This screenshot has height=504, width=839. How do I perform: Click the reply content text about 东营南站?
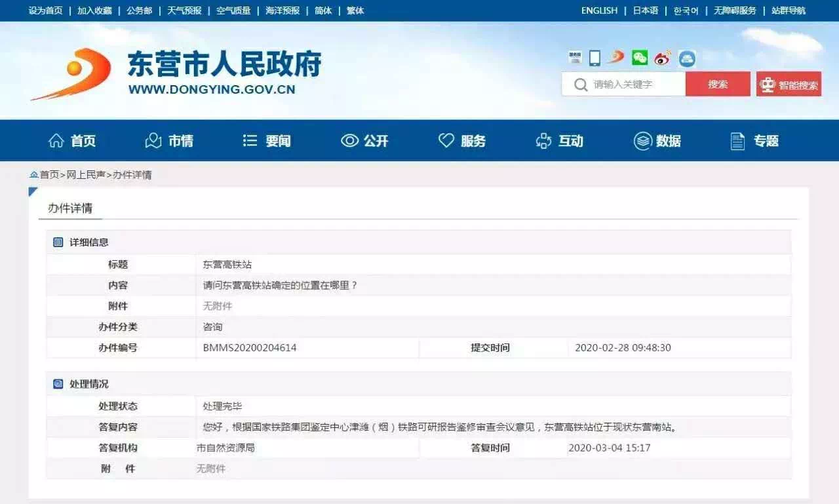coord(439,427)
